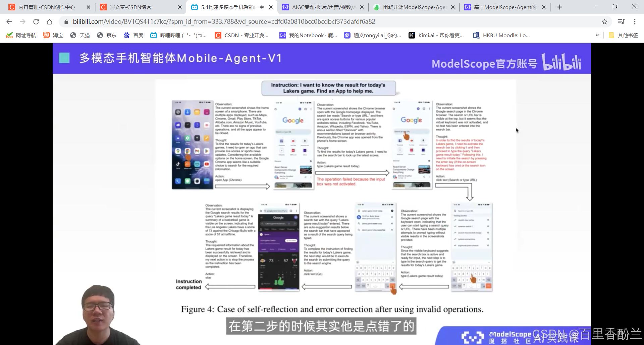Close the 围绕开源ModelScope-Agent tab
This screenshot has width=644, height=345.
(x=453, y=7)
